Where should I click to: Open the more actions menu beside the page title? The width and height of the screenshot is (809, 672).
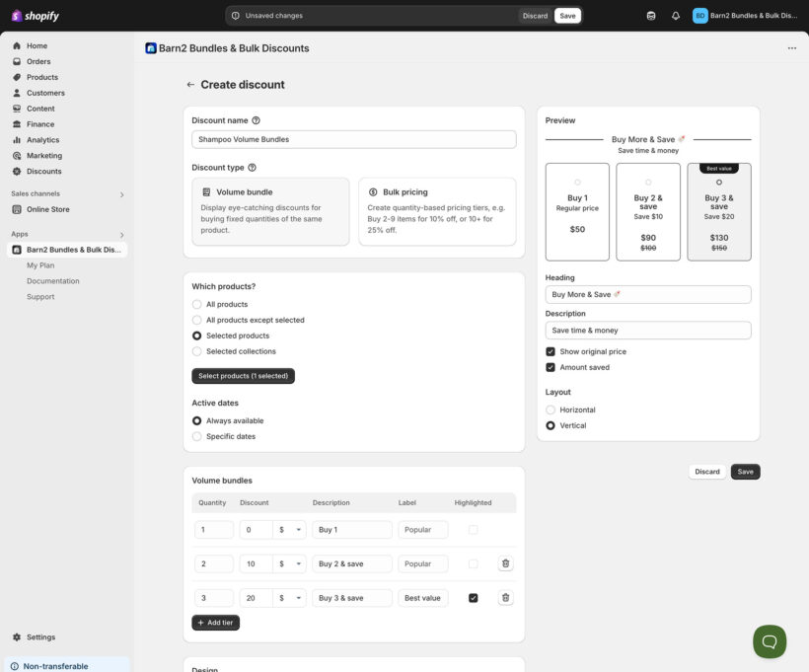pyautogui.click(x=791, y=46)
